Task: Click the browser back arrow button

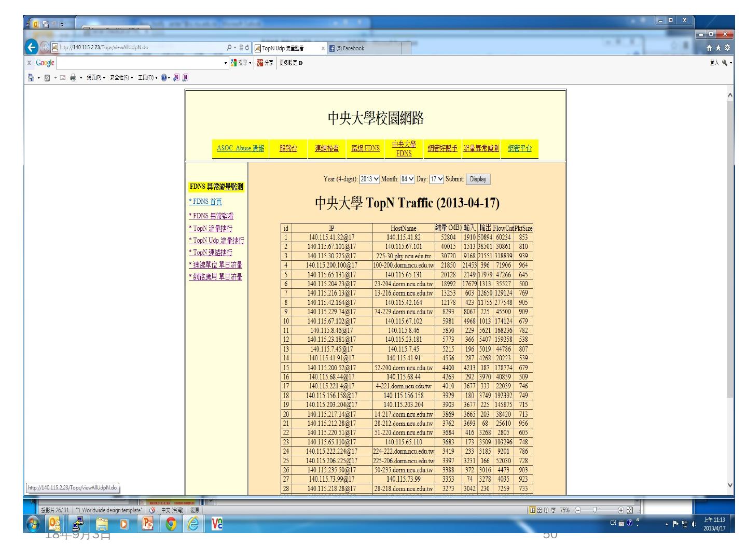Action: 32,48
